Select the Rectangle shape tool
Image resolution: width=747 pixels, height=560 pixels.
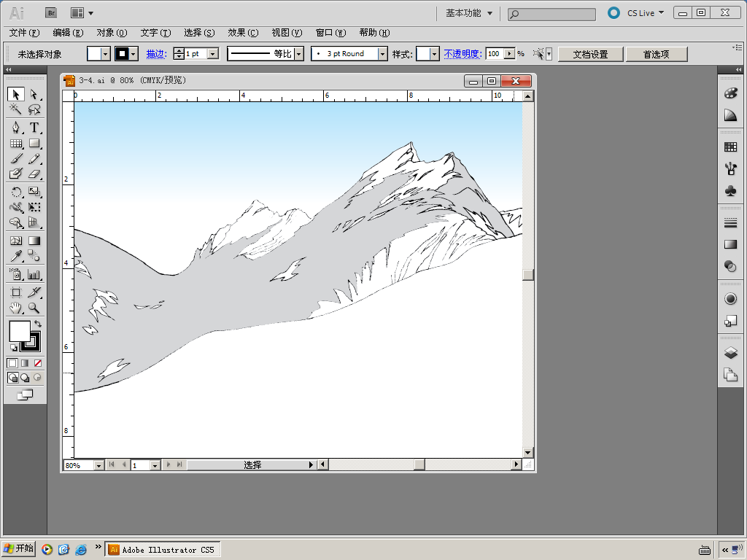coord(34,143)
